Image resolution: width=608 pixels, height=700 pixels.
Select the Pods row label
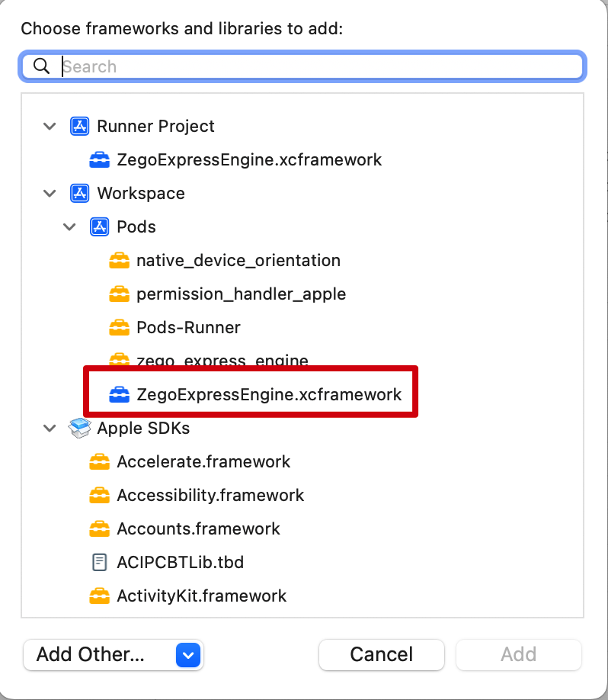click(x=136, y=226)
